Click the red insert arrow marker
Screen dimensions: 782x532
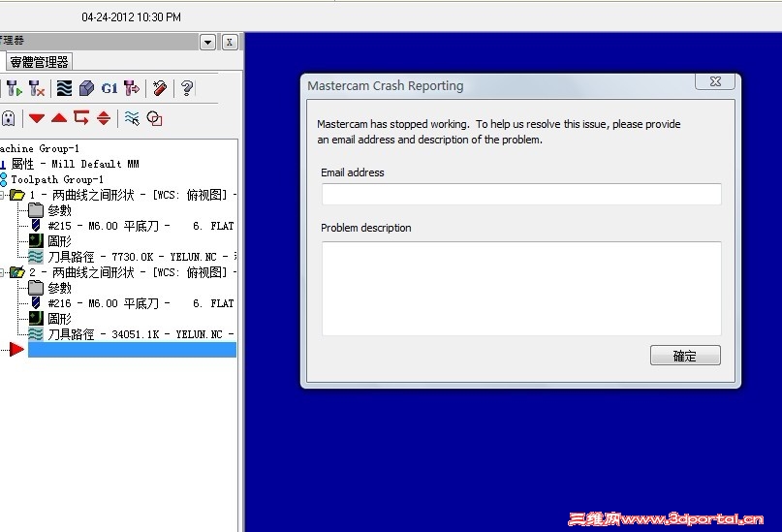[16, 350]
